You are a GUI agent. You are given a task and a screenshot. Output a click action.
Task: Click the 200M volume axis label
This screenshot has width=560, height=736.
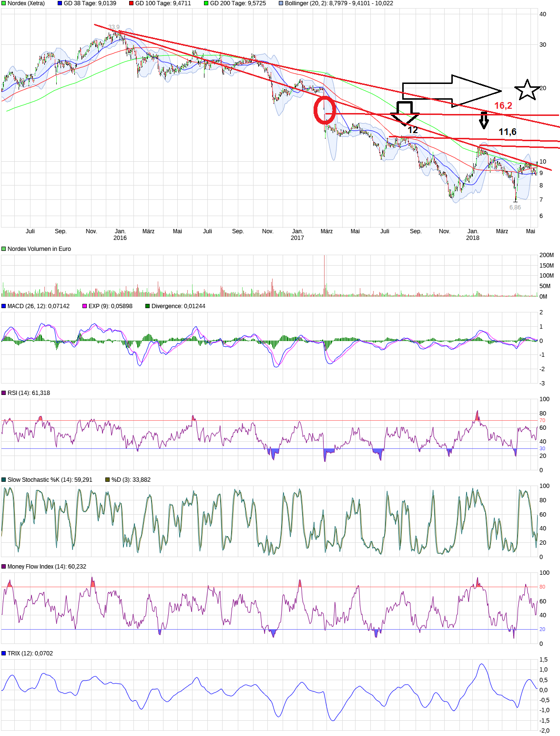point(547,255)
